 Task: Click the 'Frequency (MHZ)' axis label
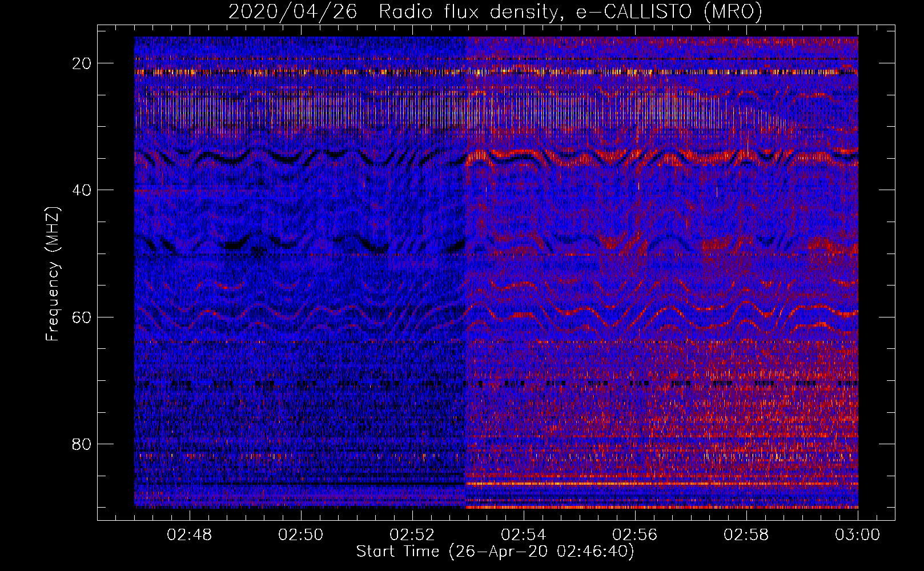53,274
